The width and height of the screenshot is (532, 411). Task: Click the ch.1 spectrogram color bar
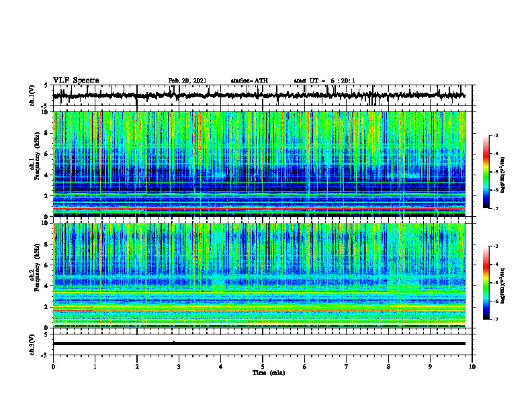[486, 172]
